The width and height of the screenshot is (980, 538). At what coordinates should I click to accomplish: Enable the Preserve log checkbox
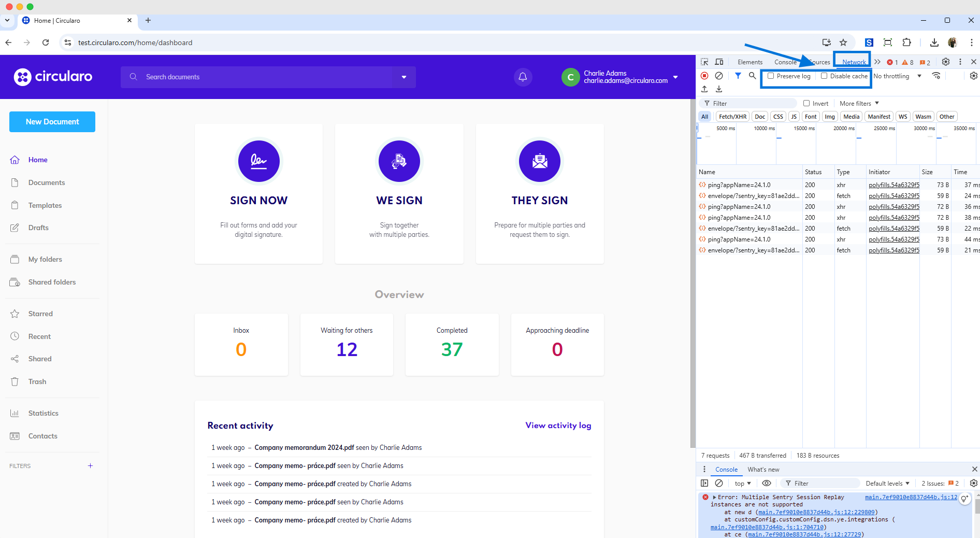pos(771,76)
